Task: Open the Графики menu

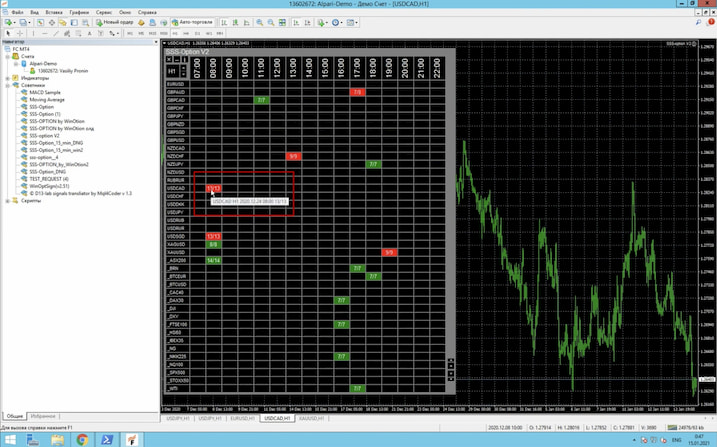Action: tap(79, 12)
